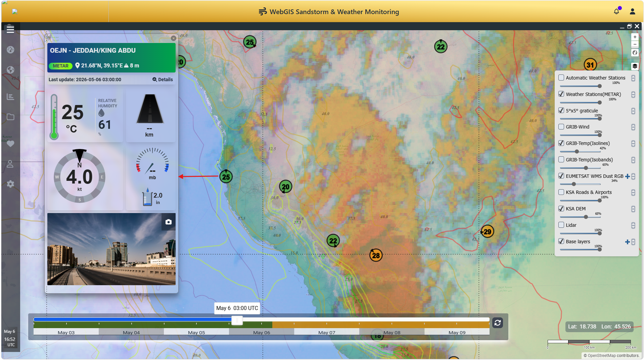Open the account user icon in header

point(632,11)
